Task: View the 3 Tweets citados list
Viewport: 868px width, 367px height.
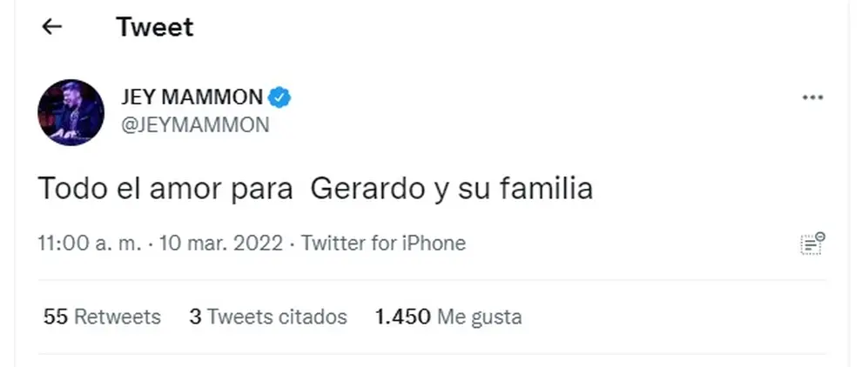Action: [268, 317]
